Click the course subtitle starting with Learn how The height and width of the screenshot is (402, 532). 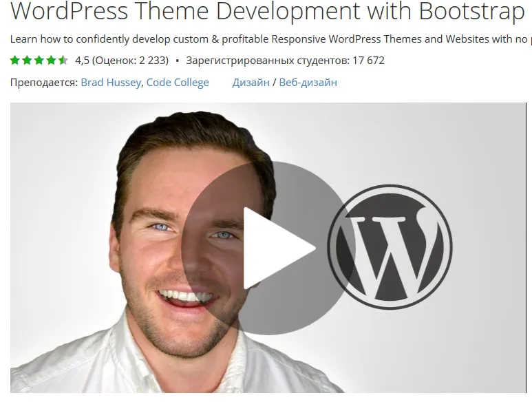pos(268,39)
